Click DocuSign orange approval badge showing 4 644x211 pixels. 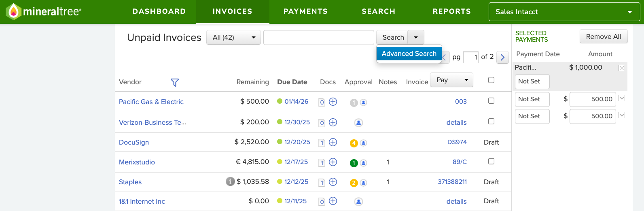[x=354, y=143]
